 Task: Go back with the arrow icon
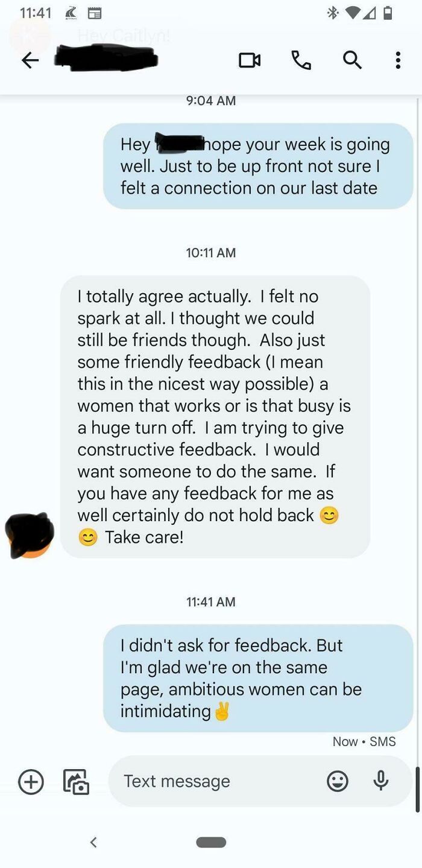30,60
